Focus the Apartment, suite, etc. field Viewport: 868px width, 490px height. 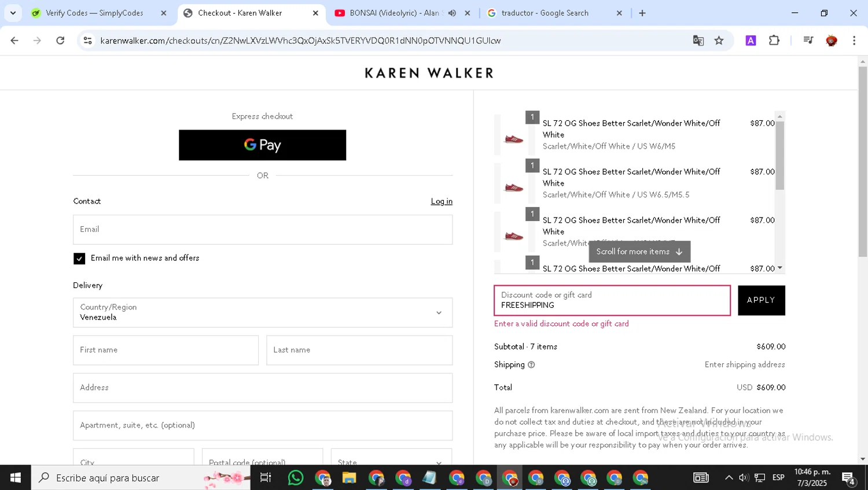[263, 426]
